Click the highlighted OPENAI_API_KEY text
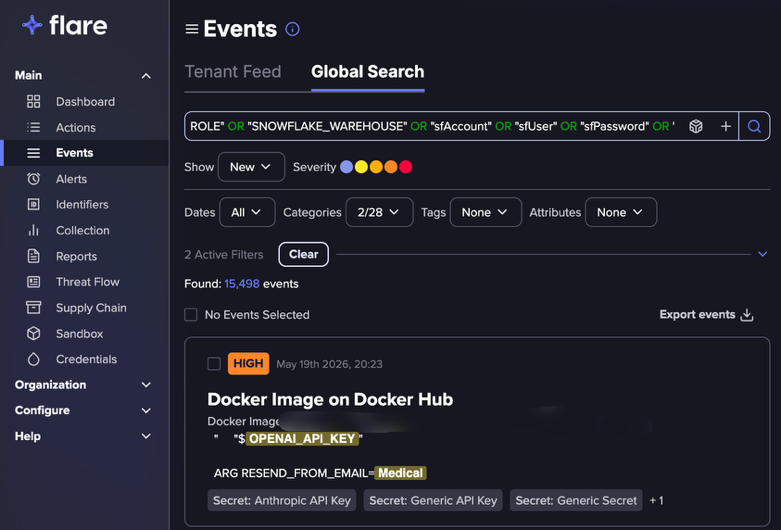Image resolution: width=781 pixels, height=530 pixels. click(x=302, y=439)
